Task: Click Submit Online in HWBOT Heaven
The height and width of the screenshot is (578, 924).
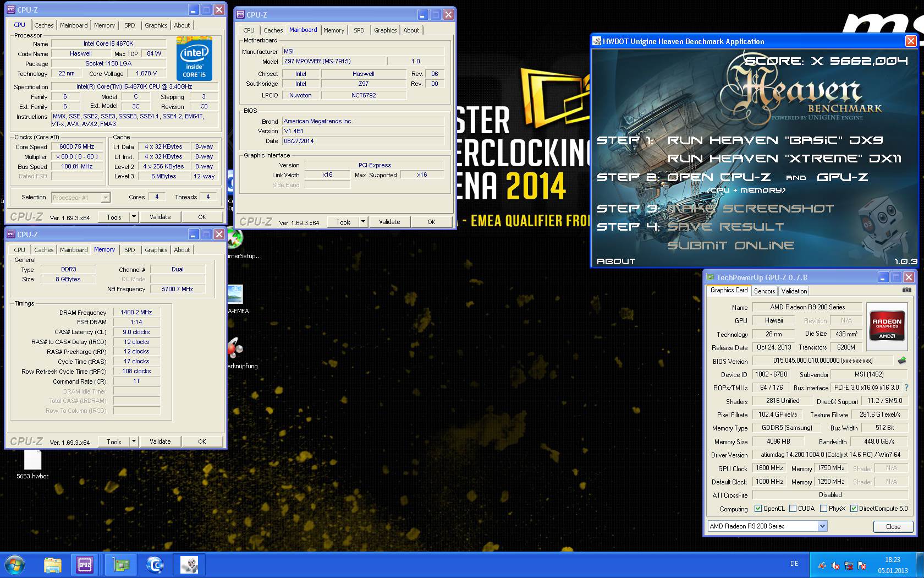Action: 731,246
